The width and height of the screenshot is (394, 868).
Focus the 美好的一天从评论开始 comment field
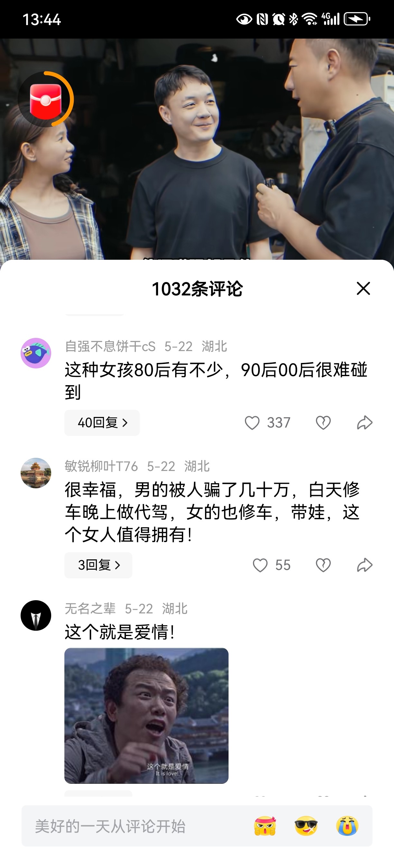click(135, 826)
